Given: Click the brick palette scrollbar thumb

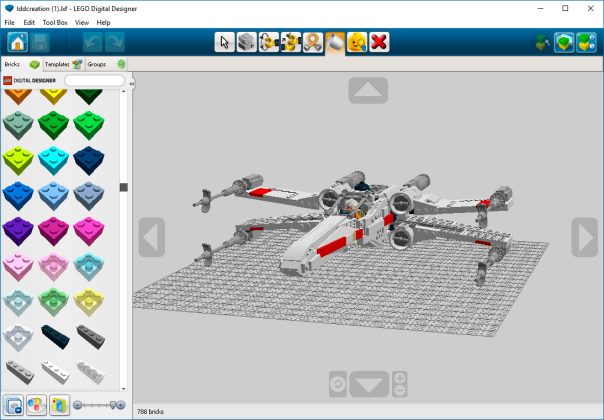Looking at the screenshot, I should [124, 187].
